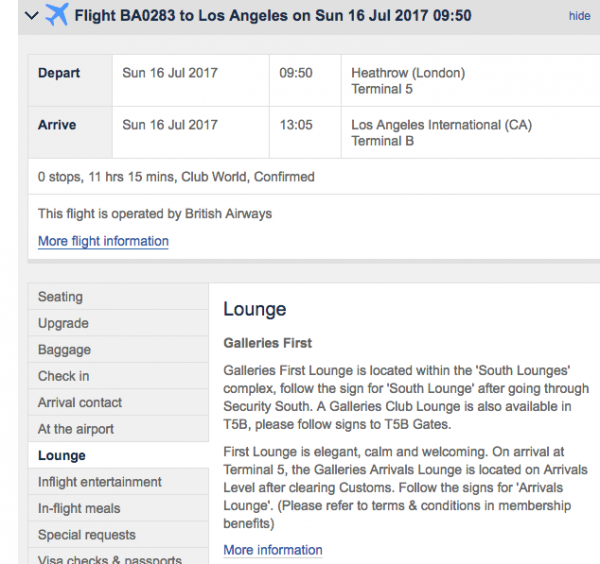Viewport: 600px width, 564px height.
Task: Open the Baggage section
Action: (x=118, y=349)
